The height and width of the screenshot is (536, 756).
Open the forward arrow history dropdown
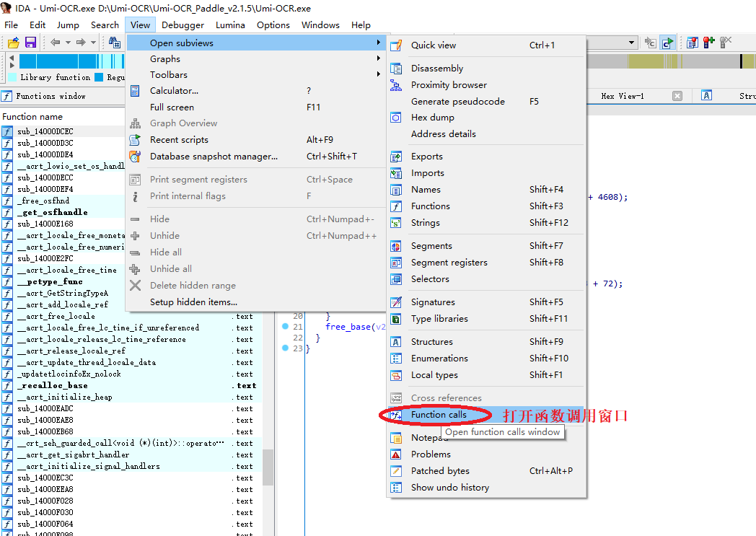[94, 43]
